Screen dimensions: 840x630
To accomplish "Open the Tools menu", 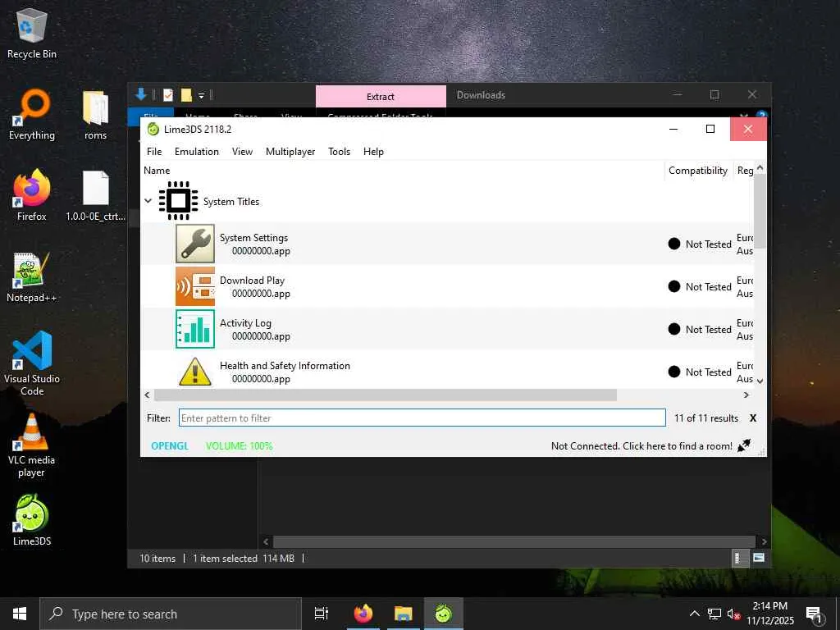I will 339,152.
